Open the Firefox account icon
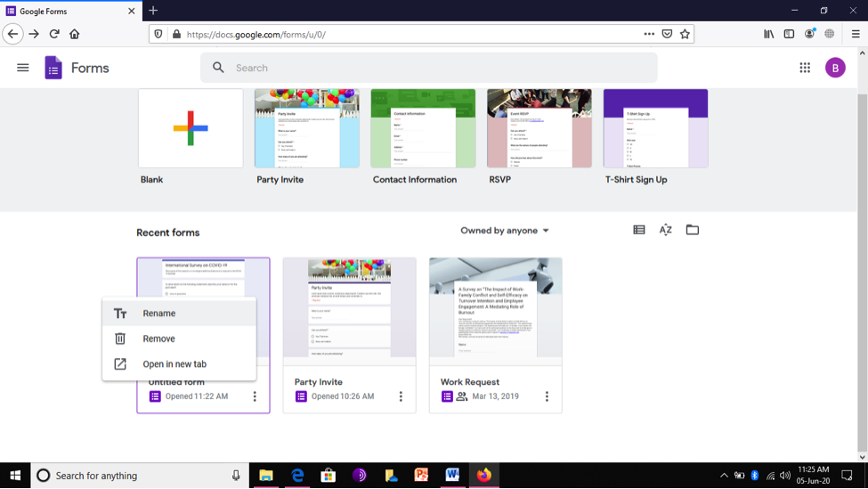868x489 pixels. pos(809,35)
